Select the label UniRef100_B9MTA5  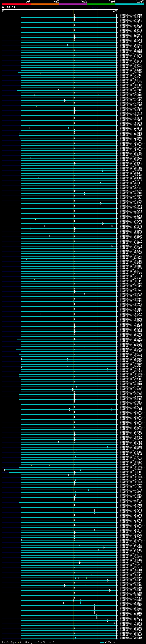131,364
